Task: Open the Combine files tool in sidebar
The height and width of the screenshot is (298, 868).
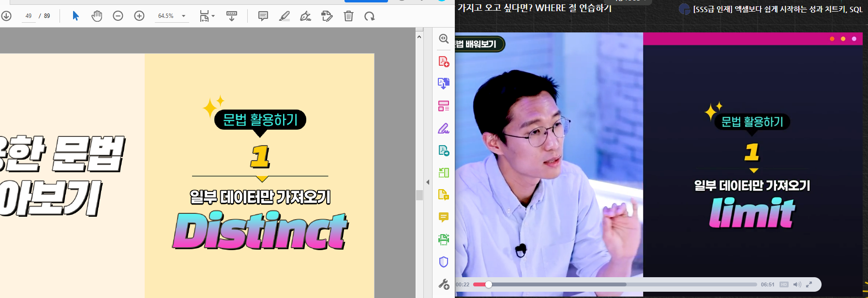Action: click(444, 83)
